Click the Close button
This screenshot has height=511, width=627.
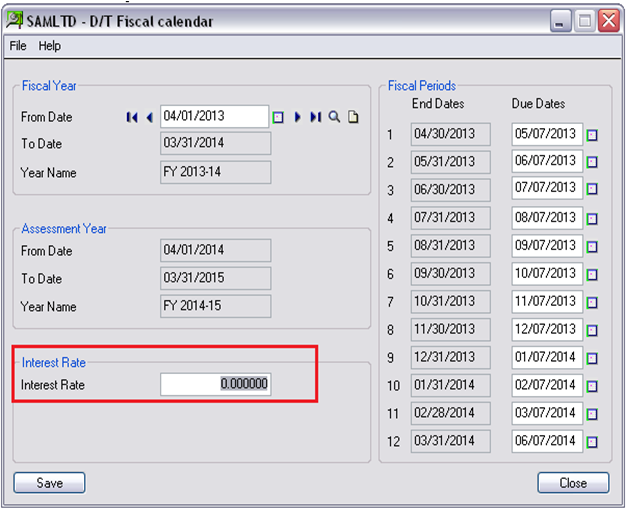pos(573,483)
